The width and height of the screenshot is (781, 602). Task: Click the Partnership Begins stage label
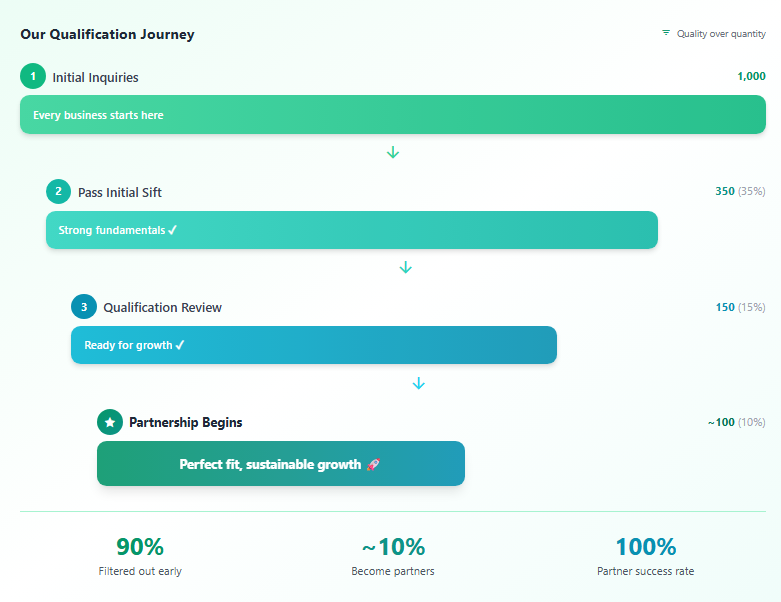[x=185, y=422]
